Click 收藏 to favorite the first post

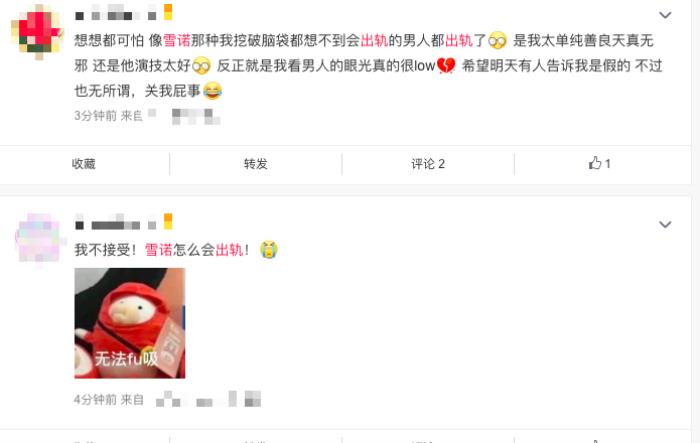[x=84, y=164]
